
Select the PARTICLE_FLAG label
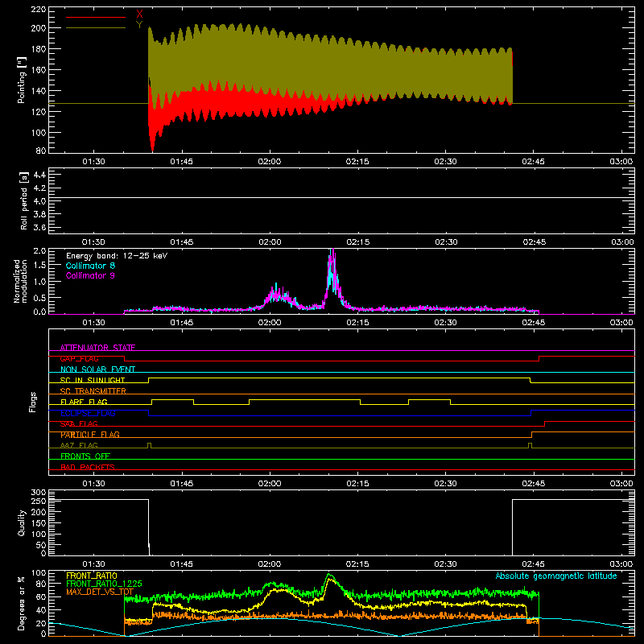point(90,435)
